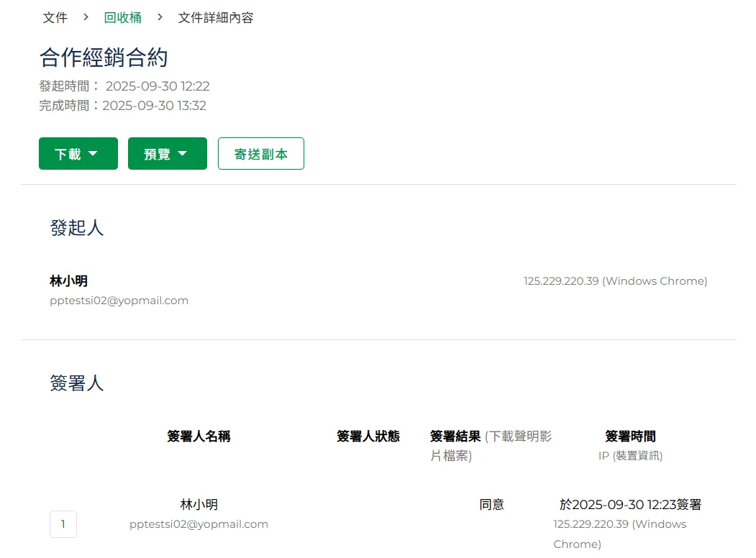Screen dimensions: 756x558
Task: Open the 下載 dropdown menu
Action: (78, 154)
